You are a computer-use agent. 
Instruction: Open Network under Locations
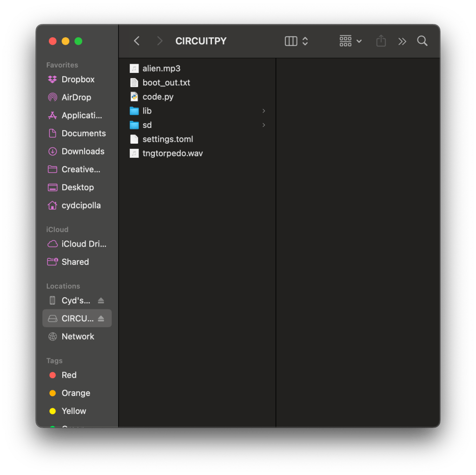coord(78,336)
